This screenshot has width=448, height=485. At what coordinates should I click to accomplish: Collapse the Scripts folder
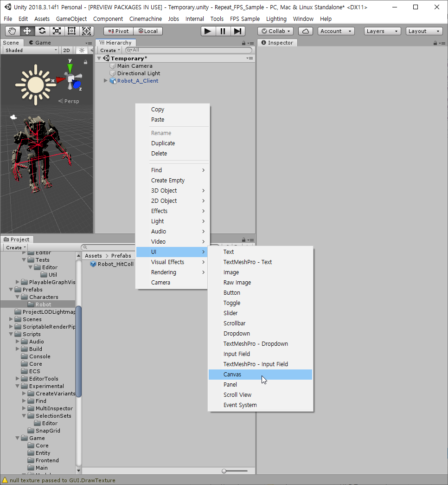(11, 334)
